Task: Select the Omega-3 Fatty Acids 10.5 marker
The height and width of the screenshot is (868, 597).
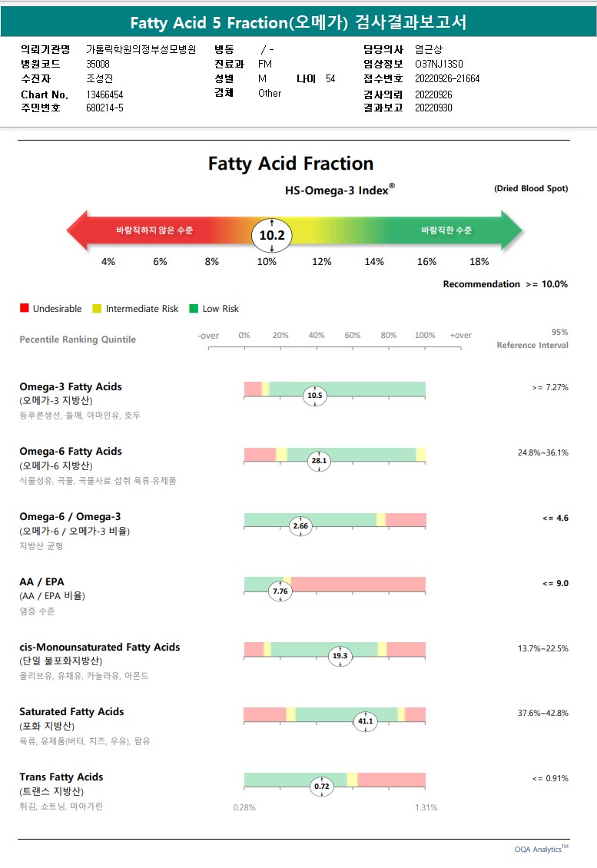Action: tap(315, 396)
